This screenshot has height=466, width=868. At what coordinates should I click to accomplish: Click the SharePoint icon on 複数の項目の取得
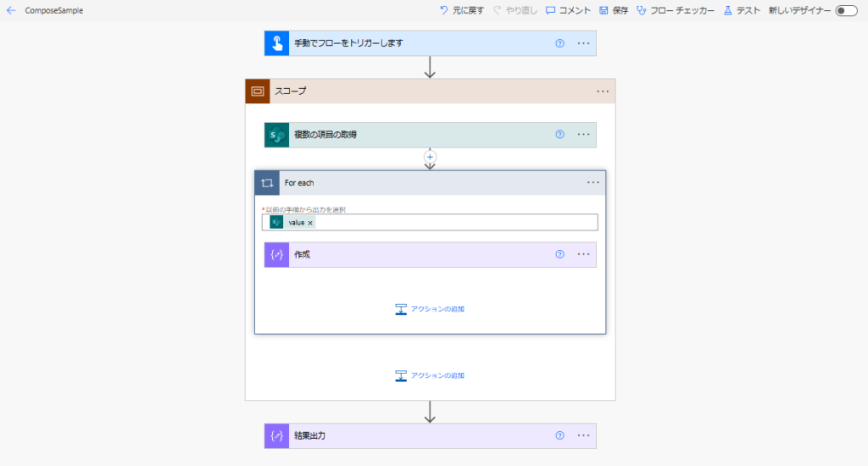click(x=277, y=135)
